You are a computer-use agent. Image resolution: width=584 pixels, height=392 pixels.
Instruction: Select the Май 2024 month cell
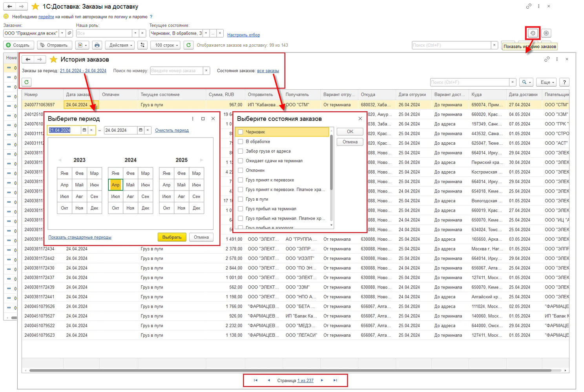(x=130, y=185)
